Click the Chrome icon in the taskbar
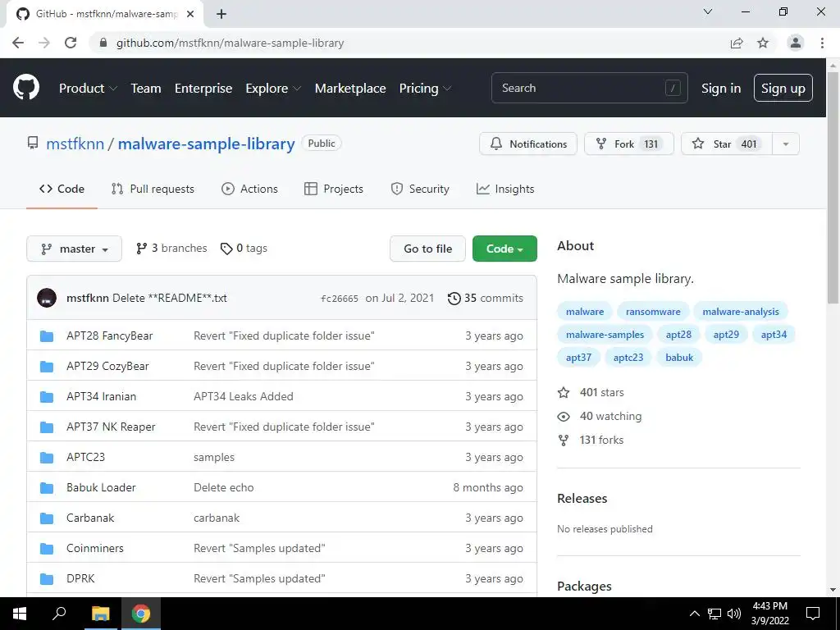The width and height of the screenshot is (840, 630). tap(141, 614)
